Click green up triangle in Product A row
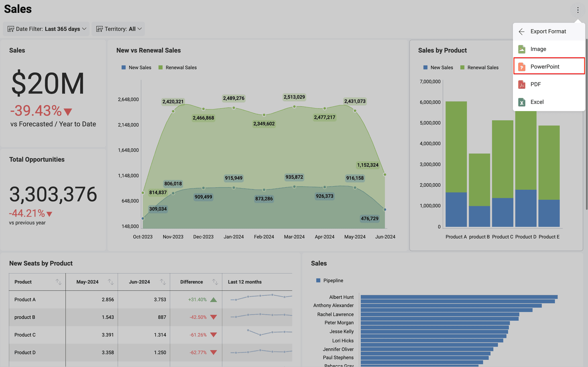588x367 pixels. [214, 300]
